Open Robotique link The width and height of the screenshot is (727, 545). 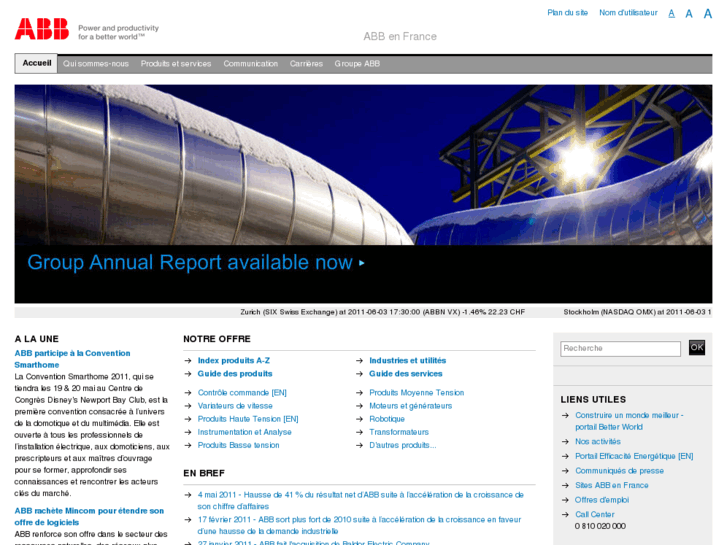tap(387, 419)
